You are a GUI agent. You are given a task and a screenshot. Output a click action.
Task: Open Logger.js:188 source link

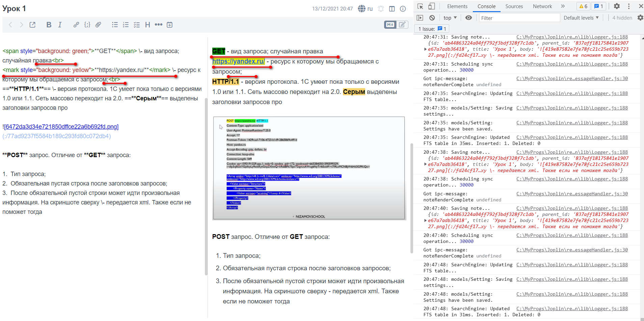point(572,37)
